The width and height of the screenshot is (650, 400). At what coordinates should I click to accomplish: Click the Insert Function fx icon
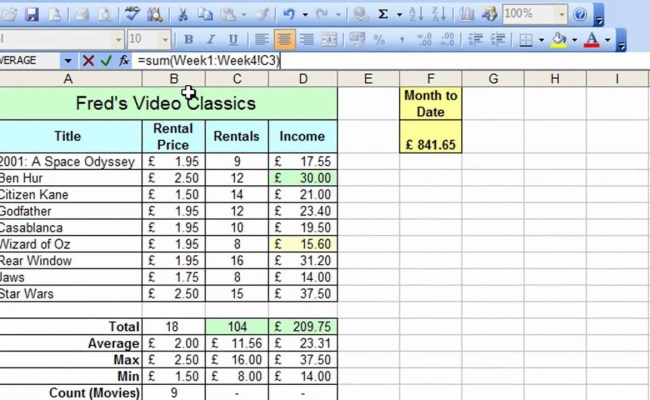pos(124,61)
